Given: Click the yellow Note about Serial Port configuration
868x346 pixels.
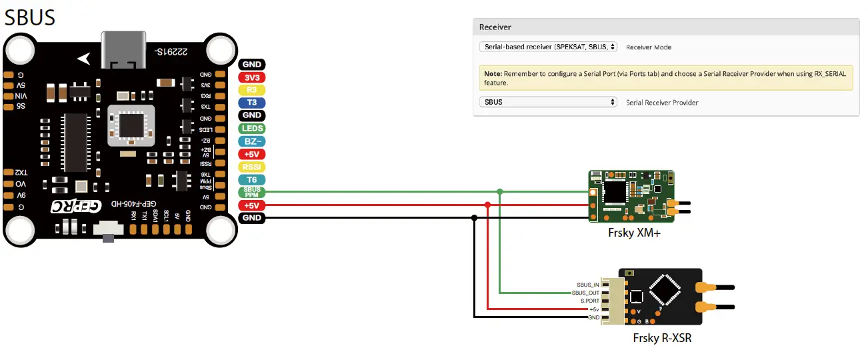Looking at the screenshot, I should coord(665,78).
